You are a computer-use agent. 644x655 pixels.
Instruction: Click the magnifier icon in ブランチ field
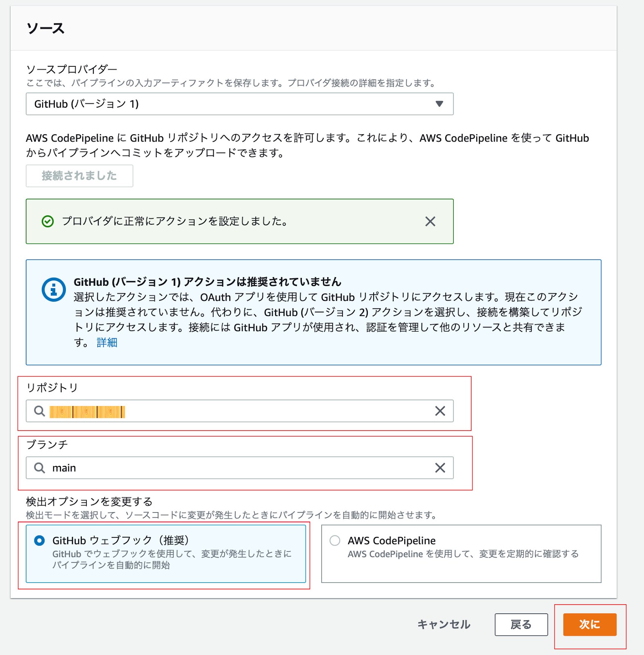point(40,468)
